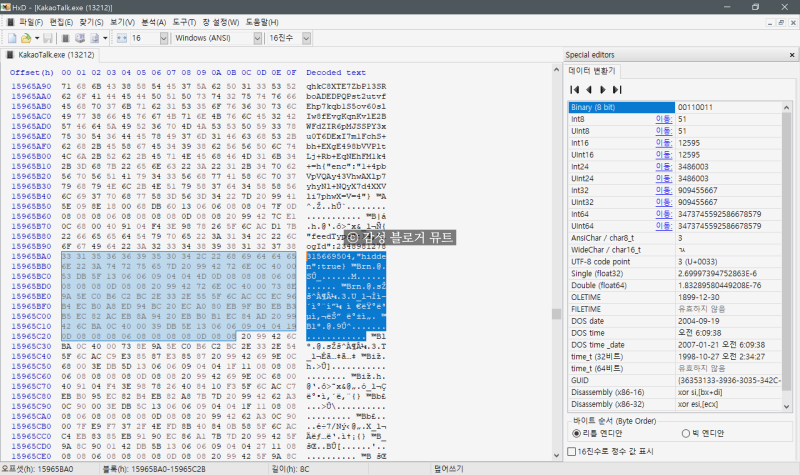Open the 편집(E) menu
This screenshot has width=800, height=475.
point(61,22)
